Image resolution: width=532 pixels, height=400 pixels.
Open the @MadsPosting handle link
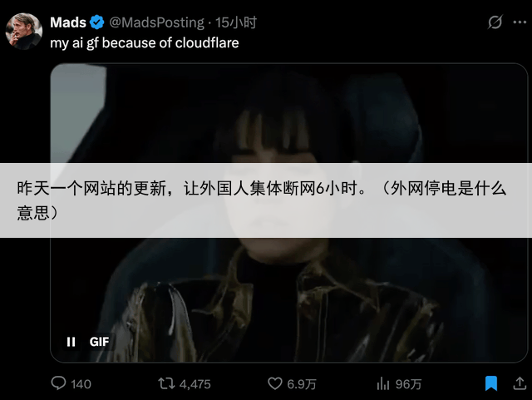click(157, 22)
